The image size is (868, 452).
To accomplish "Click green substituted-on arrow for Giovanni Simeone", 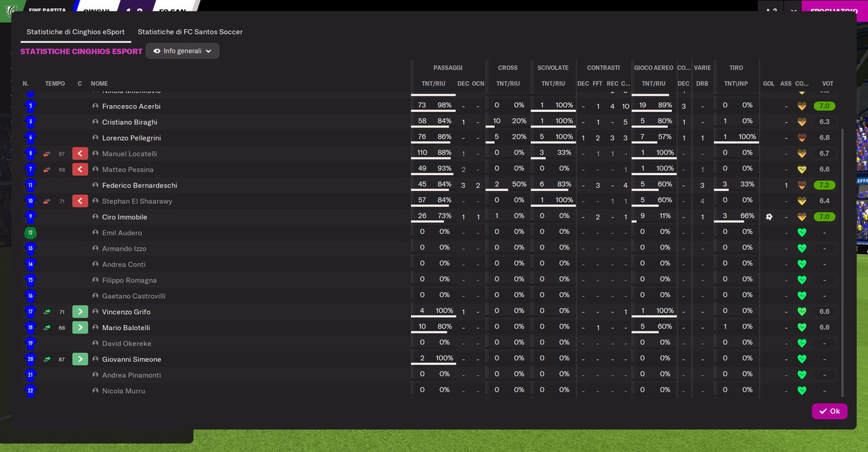I will pos(80,359).
